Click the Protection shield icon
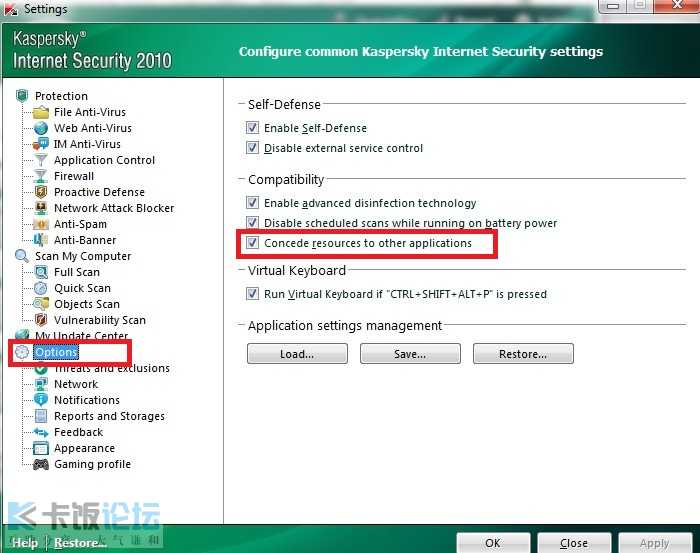 coord(22,96)
